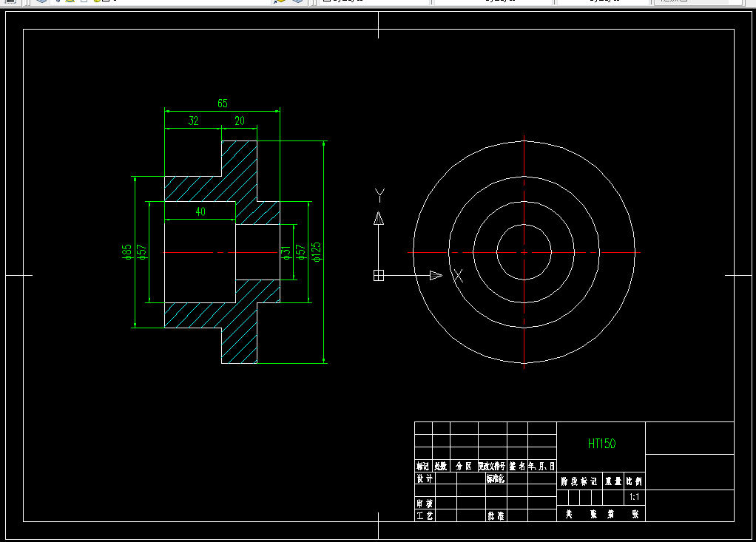Click the 标记 title block cell
756x542 pixels.
(423, 466)
